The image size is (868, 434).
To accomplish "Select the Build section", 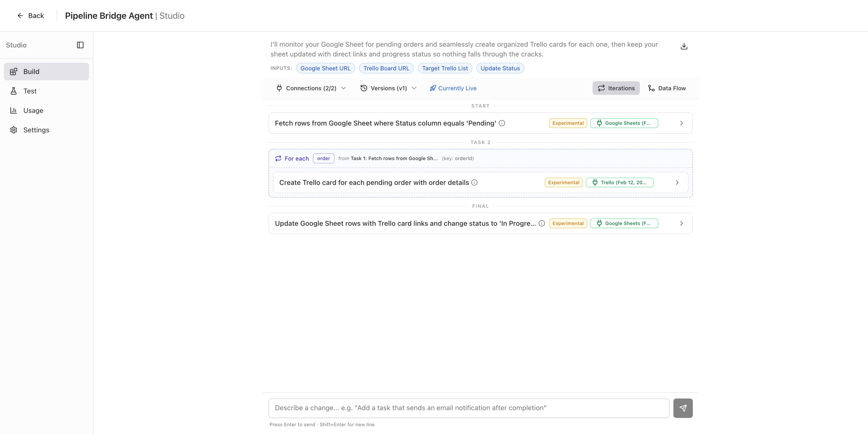I will (31, 71).
